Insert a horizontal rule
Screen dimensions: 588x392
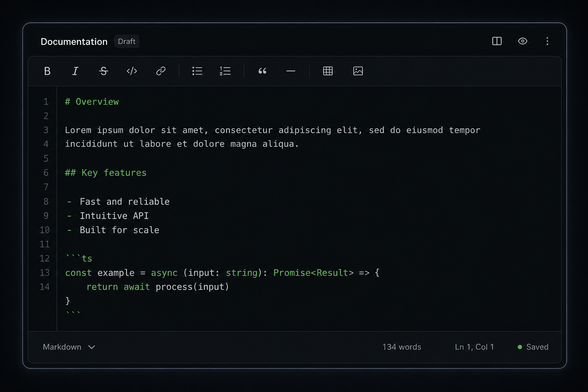tap(291, 71)
